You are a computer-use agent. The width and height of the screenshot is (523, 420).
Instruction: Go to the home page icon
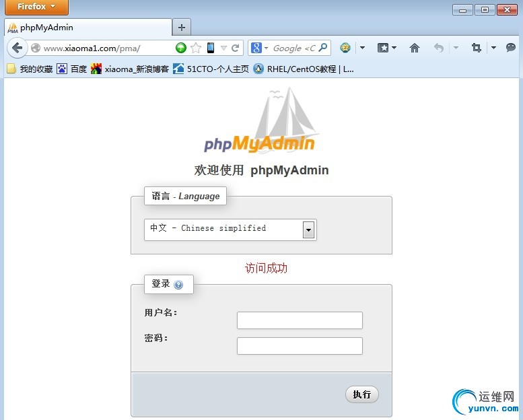[414, 48]
